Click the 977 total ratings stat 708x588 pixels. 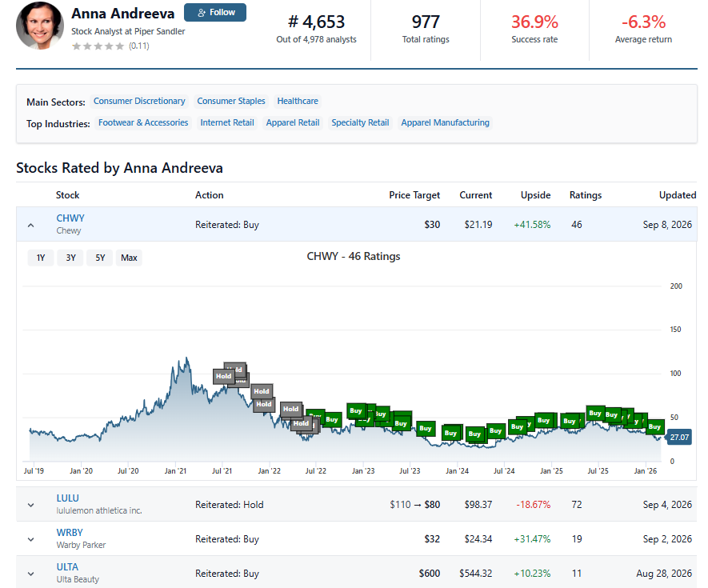[x=426, y=22]
